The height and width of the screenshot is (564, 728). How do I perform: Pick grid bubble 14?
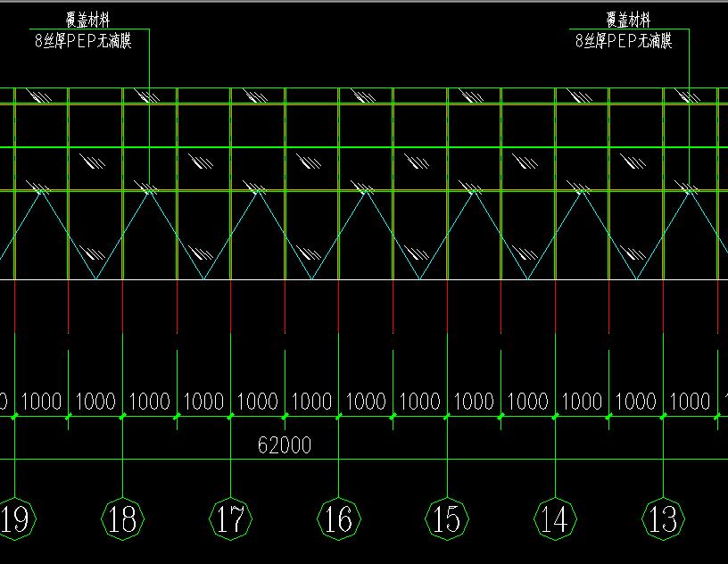tap(555, 518)
